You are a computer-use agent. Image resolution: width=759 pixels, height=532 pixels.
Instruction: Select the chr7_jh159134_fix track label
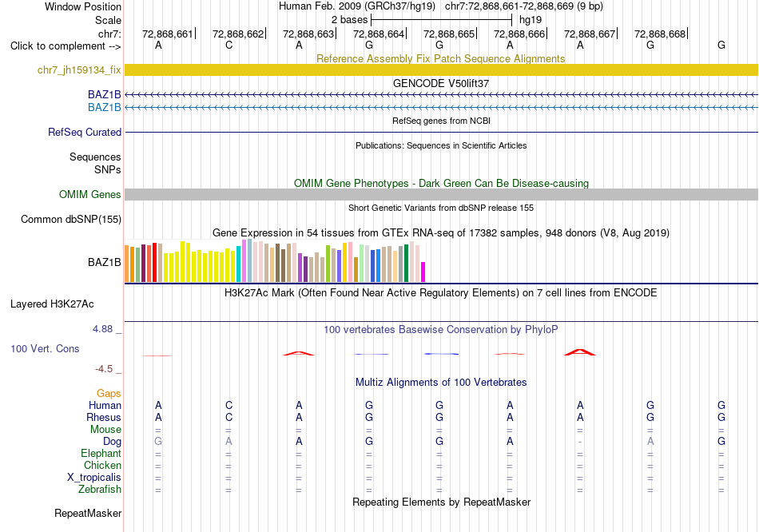tap(79, 70)
